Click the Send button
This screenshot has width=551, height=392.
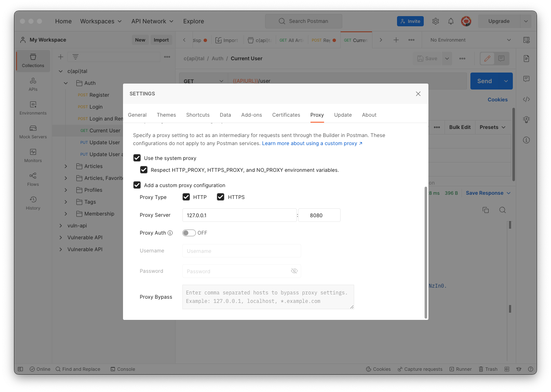485,81
